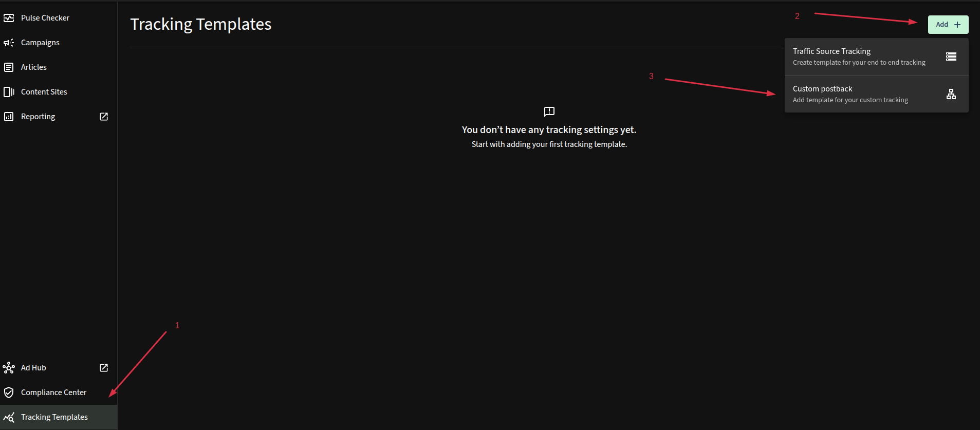Click the Campaigns megaphone icon

coord(9,43)
